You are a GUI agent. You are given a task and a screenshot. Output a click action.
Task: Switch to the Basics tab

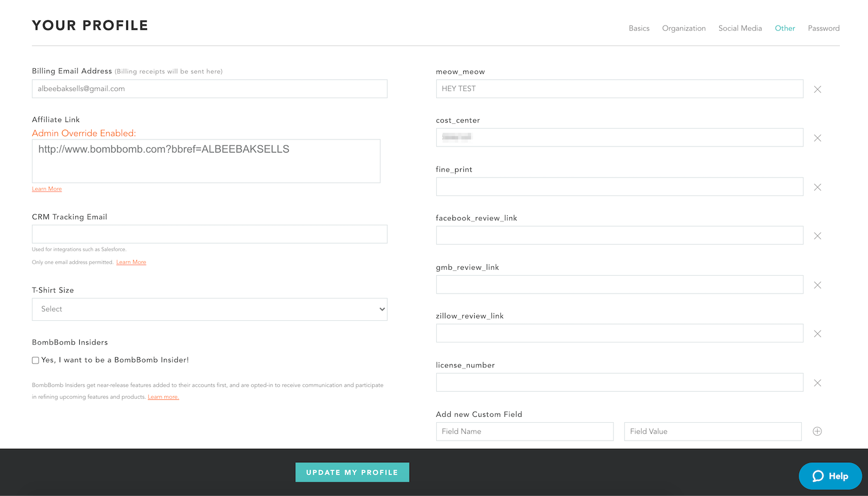639,28
